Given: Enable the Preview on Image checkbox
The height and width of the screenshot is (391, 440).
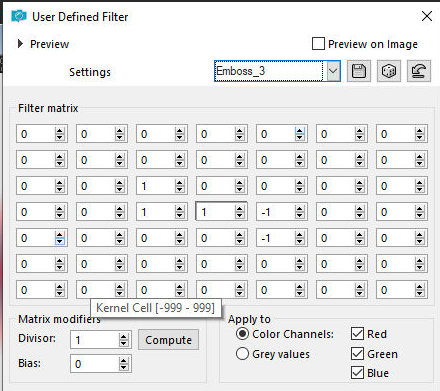Looking at the screenshot, I should point(318,44).
